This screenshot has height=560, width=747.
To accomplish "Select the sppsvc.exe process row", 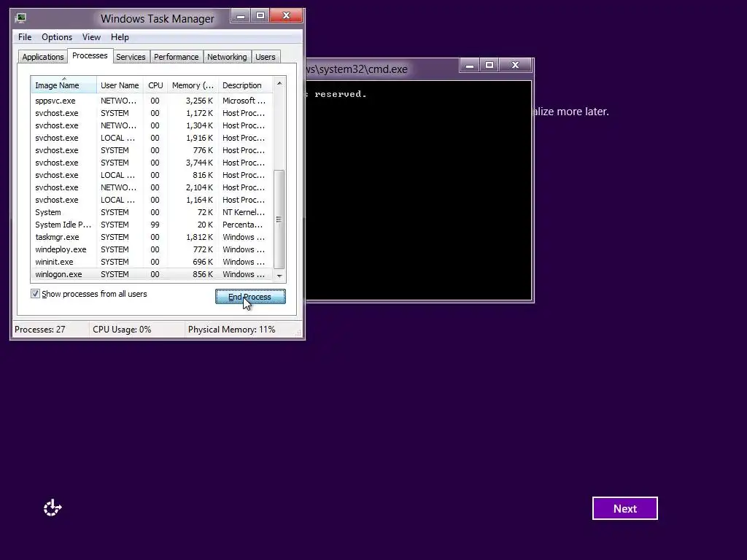I will [152, 101].
